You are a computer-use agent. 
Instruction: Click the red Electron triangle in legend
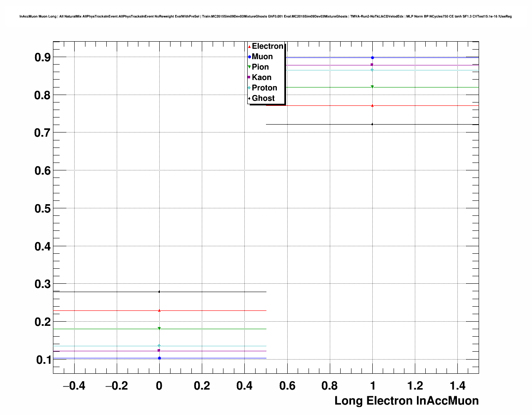(249, 46)
